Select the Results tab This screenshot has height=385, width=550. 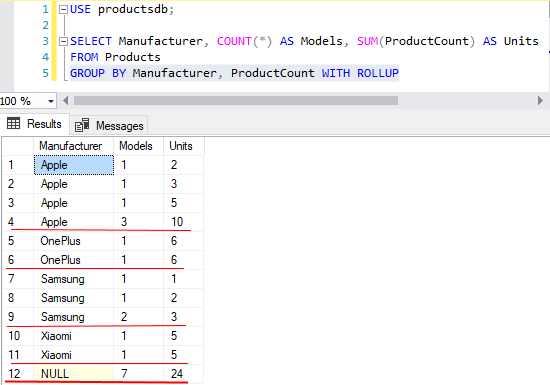[x=34, y=124]
